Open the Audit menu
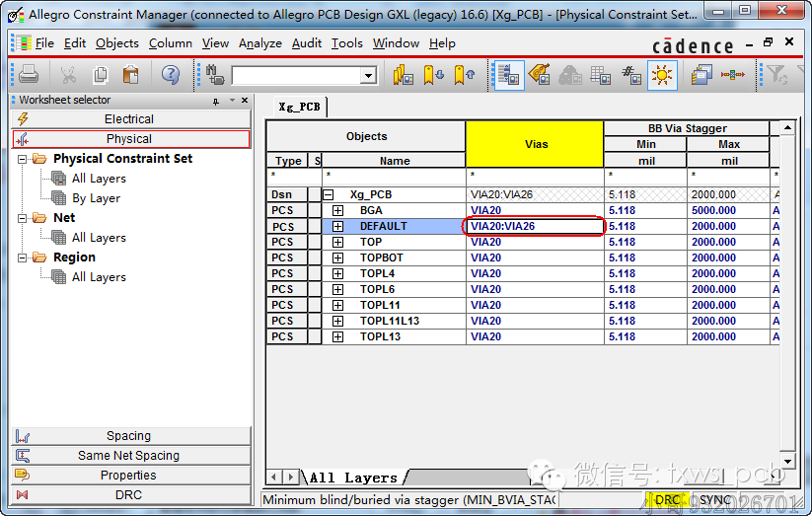The image size is (812, 516). 307,43
